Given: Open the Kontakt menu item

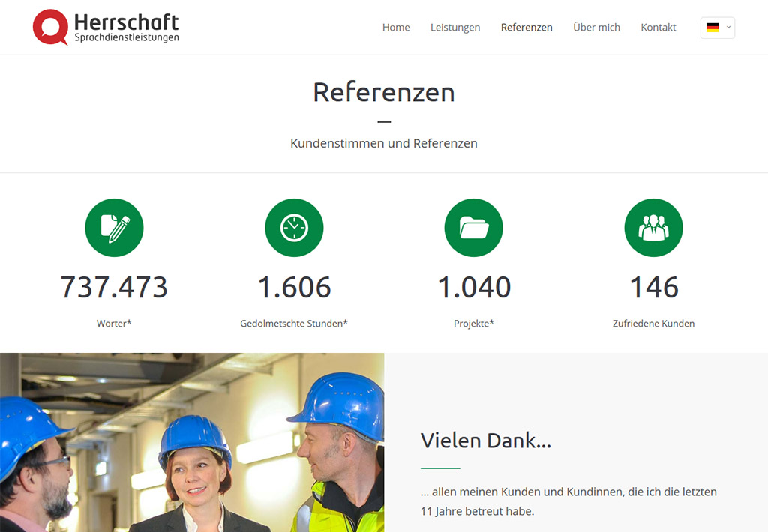Looking at the screenshot, I should [658, 28].
